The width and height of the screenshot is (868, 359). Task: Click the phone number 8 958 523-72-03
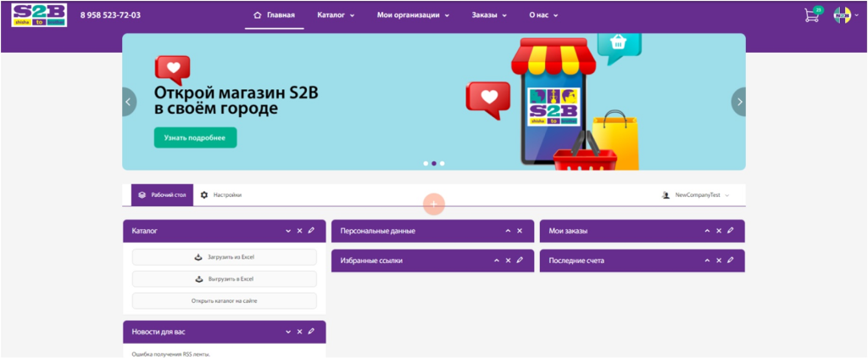click(110, 15)
